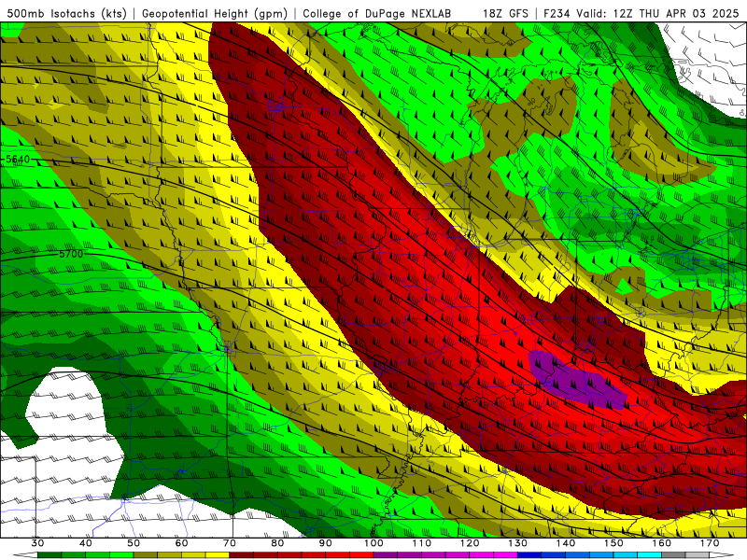
Task: Click the 60 knot legend value
Action: point(181,543)
